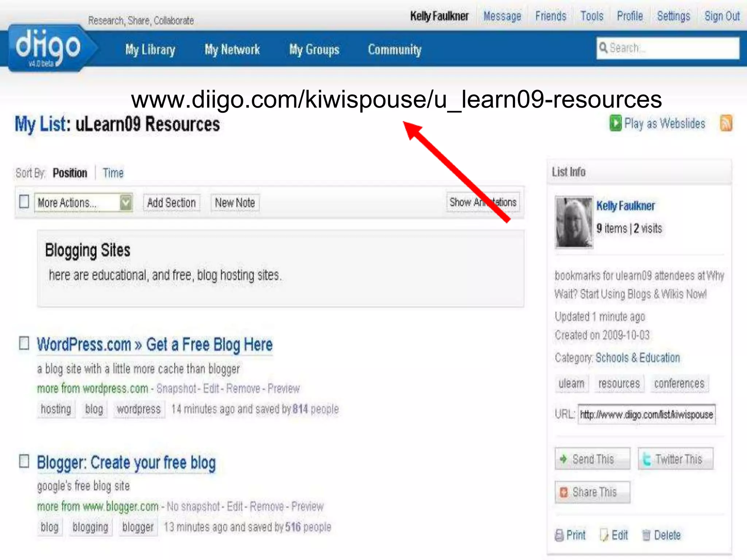Image resolution: width=747 pixels, height=560 pixels.
Task: Open the Schools & Education category
Action: point(638,358)
